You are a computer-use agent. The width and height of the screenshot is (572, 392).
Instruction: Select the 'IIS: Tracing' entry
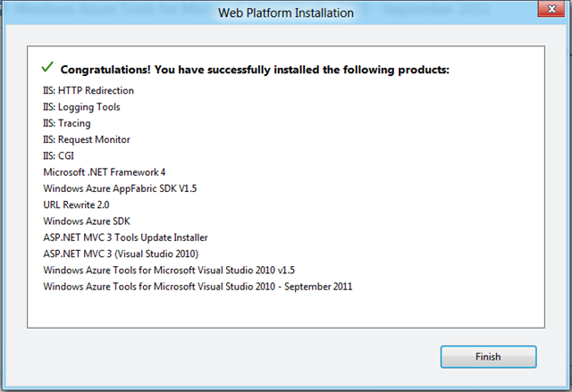click(67, 123)
